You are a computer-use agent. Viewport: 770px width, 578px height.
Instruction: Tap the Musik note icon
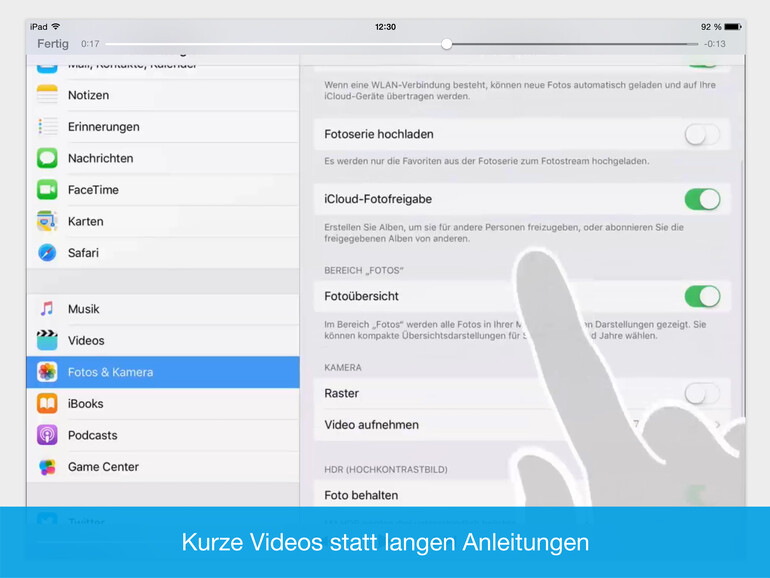click(47, 309)
